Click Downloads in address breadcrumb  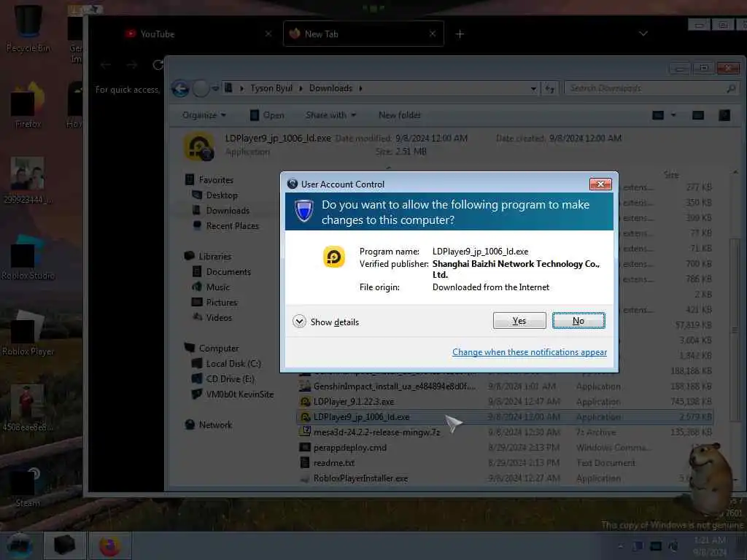tap(330, 88)
